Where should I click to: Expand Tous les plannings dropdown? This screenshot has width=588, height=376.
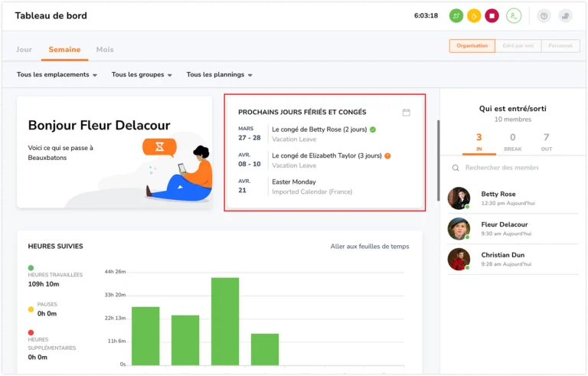coord(219,75)
